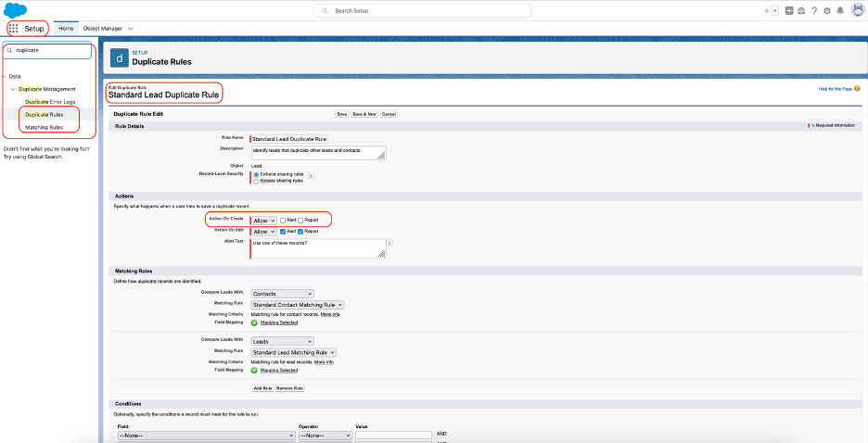Click the Save & New button
The image size is (868, 443).
tap(364, 113)
